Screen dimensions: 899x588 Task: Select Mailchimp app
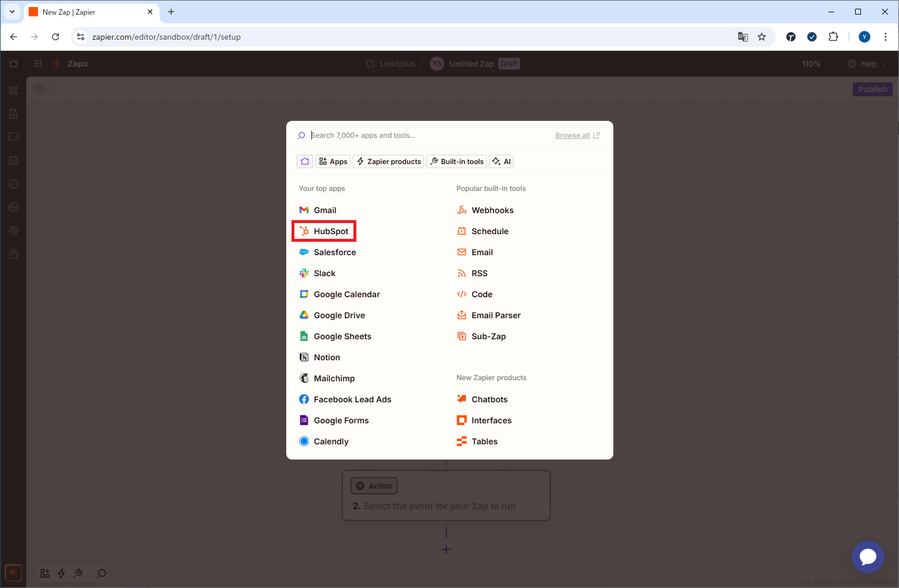point(327,378)
